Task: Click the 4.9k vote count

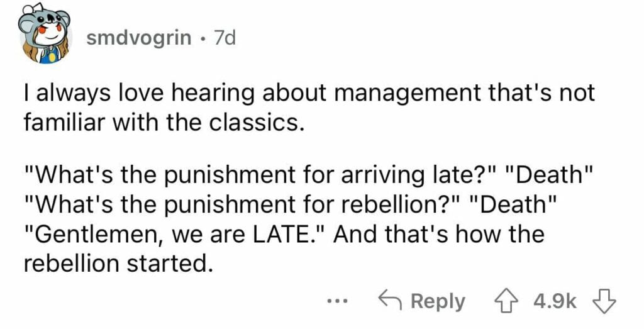Action: (x=555, y=303)
